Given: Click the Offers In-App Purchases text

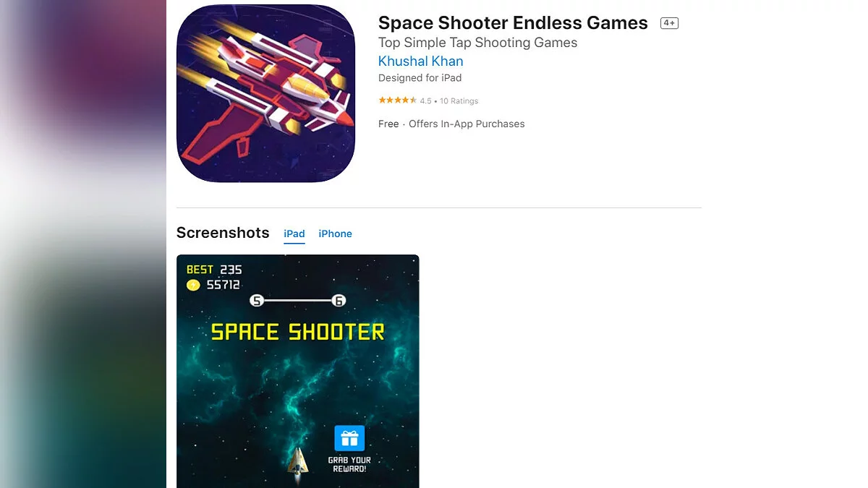Looking at the screenshot, I should (467, 124).
